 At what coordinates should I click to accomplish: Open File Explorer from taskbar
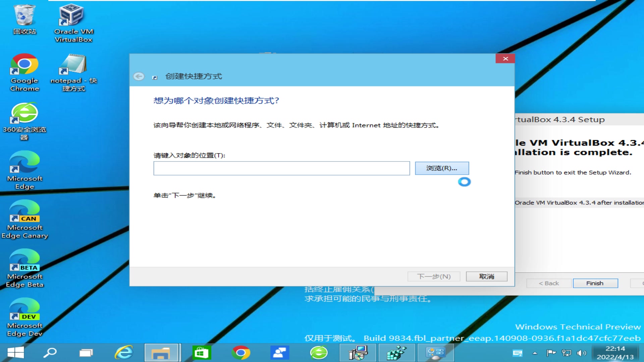tap(162, 353)
